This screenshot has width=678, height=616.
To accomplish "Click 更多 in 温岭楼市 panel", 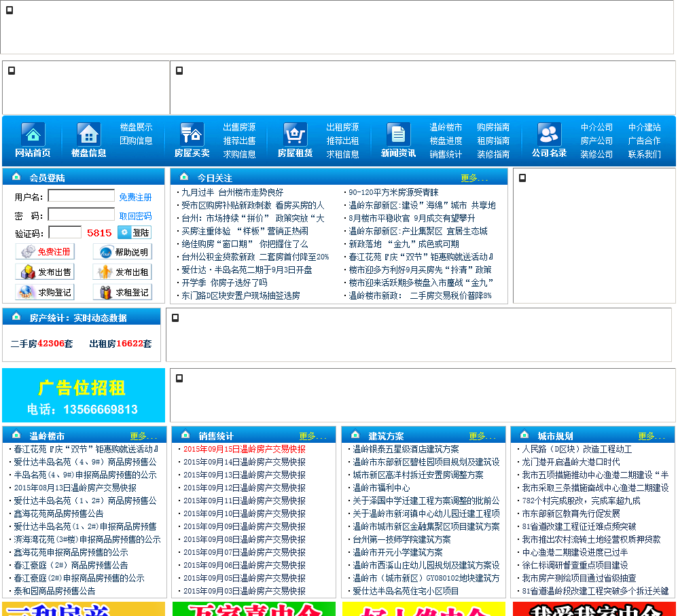I will (x=143, y=436).
